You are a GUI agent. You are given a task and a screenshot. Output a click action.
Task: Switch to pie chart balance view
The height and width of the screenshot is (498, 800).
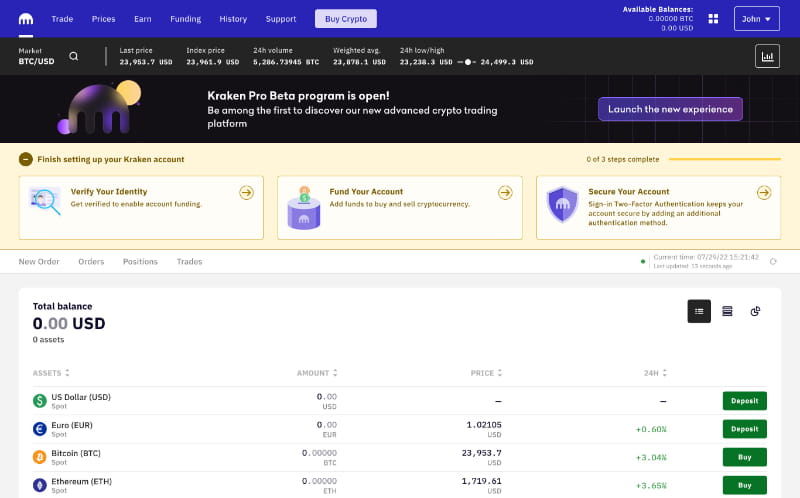coord(756,311)
